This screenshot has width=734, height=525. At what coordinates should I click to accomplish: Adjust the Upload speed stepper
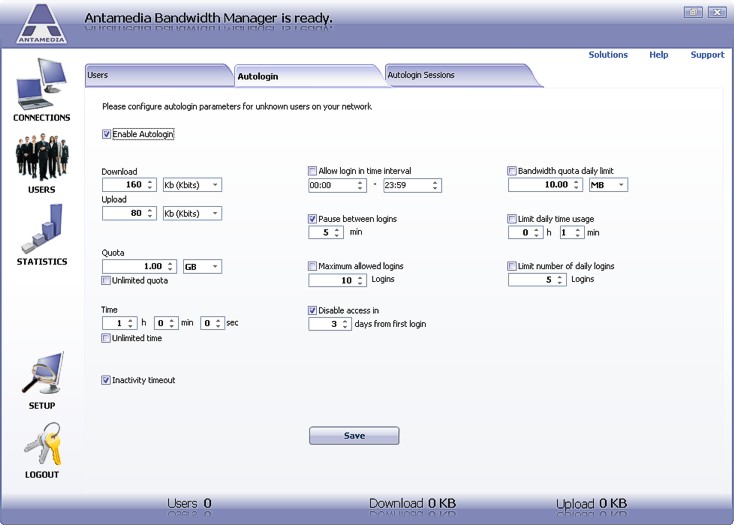tap(150, 213)
